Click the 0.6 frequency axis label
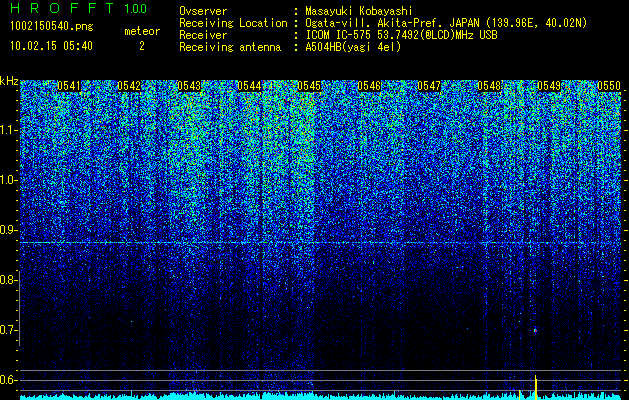Image resolution: width=629 pixels, height=400 pixels. (x=7, y=380)
